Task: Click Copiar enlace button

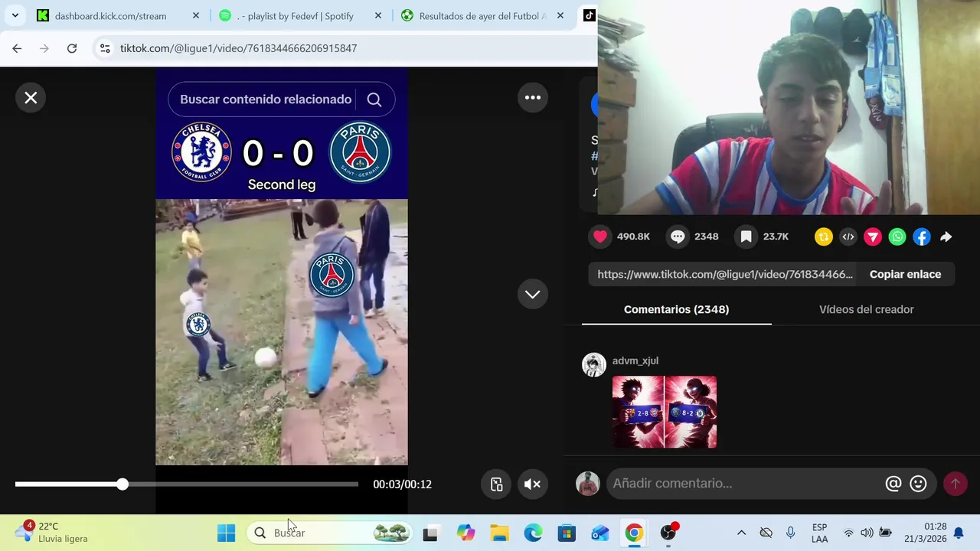Action: [x=905, y=274]
